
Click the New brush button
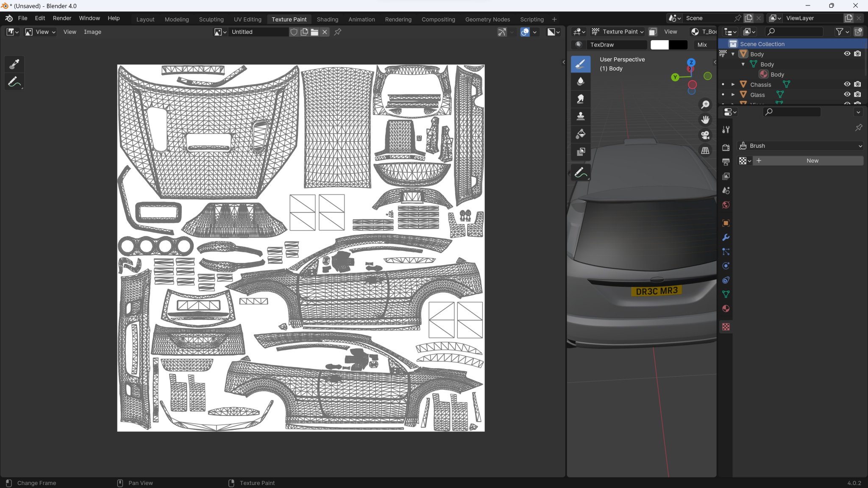[812, 160]
